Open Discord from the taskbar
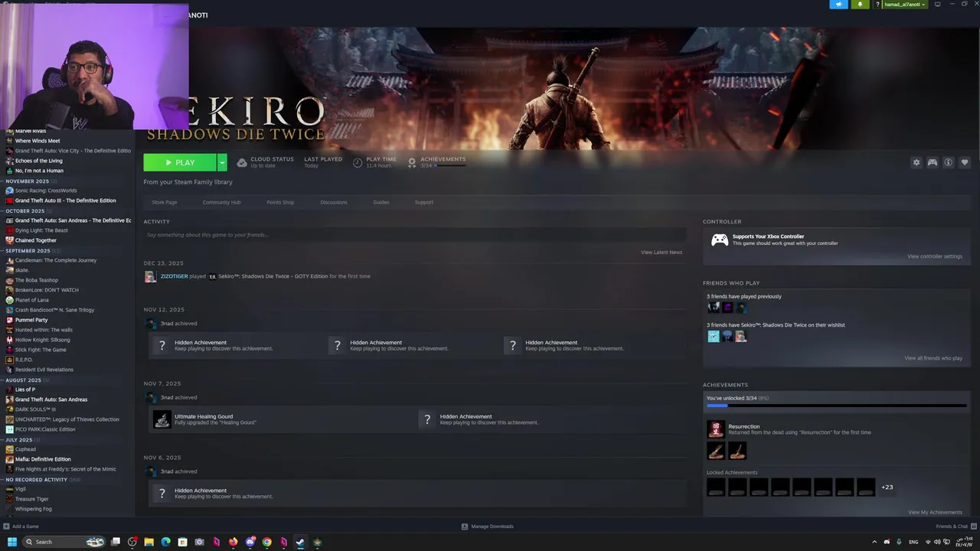 coord(250,542)
